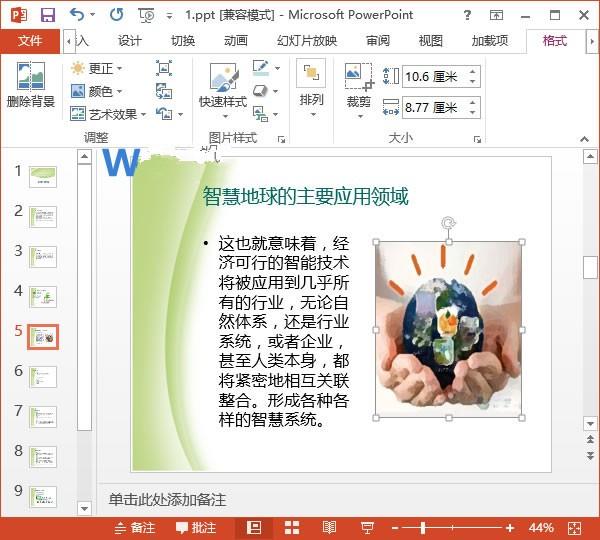Switch to the 切换 tab
600x540 pixels.
183,41
